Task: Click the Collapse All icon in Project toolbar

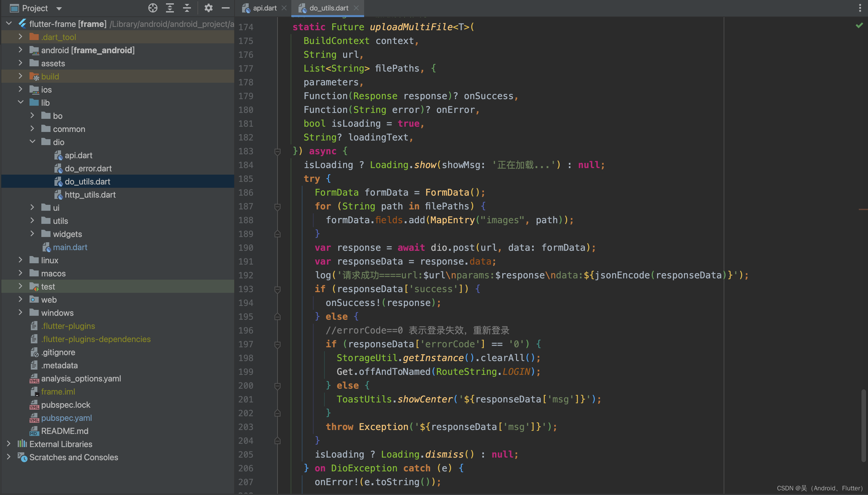Action: point(187,8)
